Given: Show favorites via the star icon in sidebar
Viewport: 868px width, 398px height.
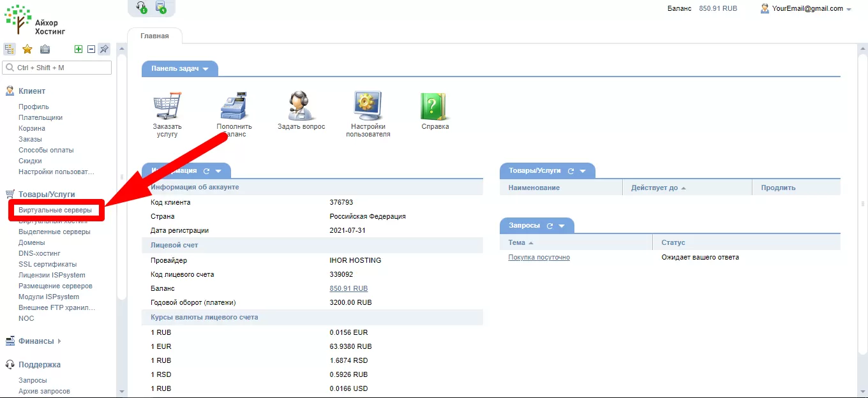Looking at the screenshot, I should tap(27, 49).
